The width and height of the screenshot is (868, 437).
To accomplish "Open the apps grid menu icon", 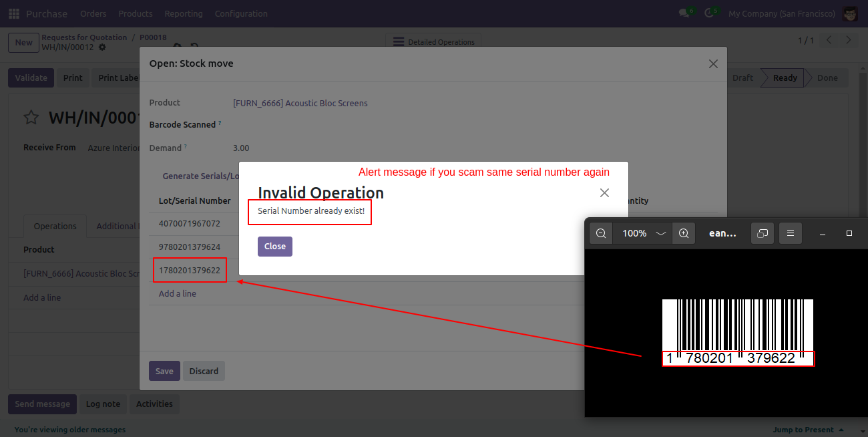I will tap(14, 13).
